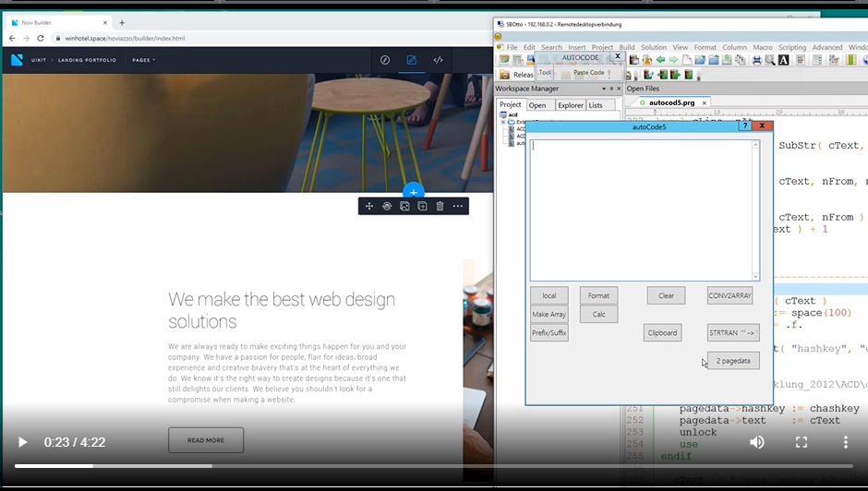
Task: Click the Prefix/Suffix button
Action: click(x=549, y=332)
